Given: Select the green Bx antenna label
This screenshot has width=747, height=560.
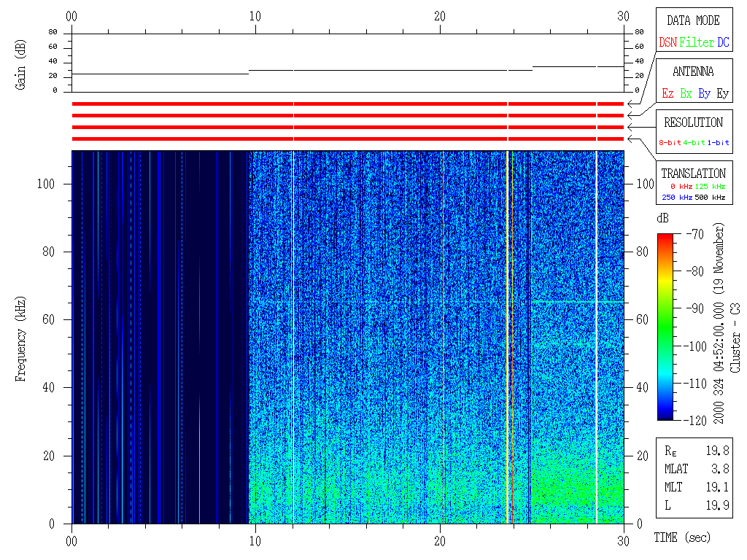Looking at the screenshot, I should coord(686,94).
